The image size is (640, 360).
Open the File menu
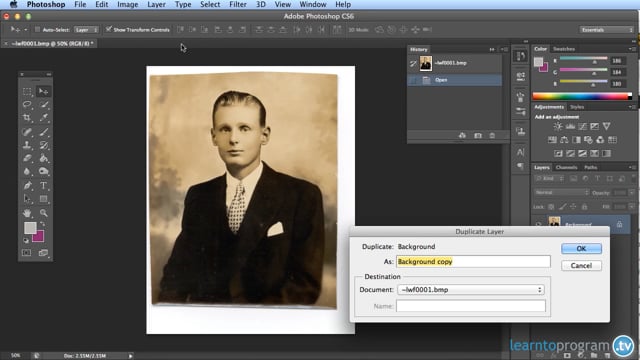pos(80,4)
